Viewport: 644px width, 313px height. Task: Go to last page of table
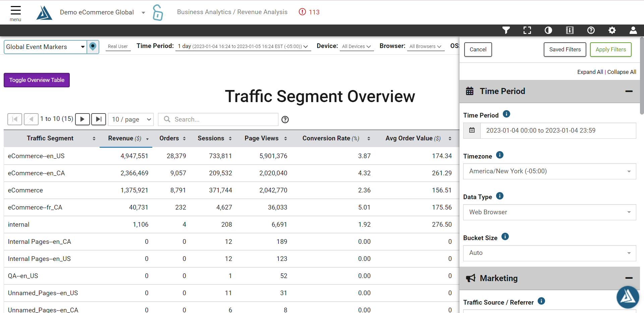99,119
